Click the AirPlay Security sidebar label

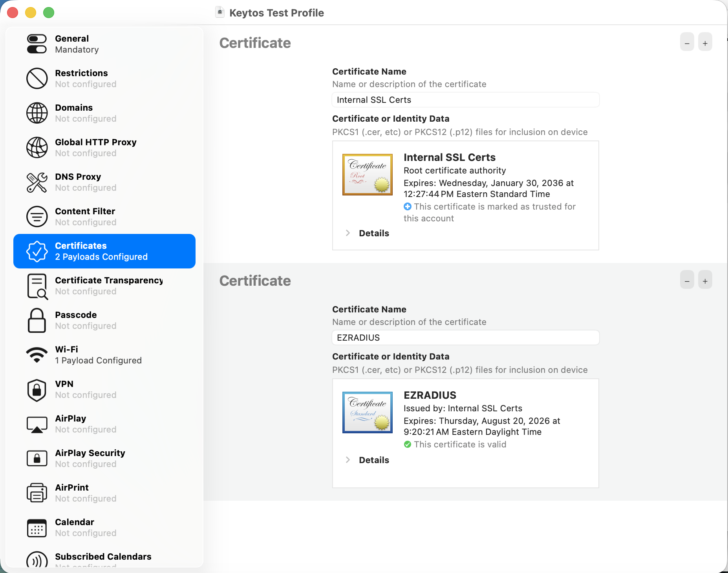(x=90, y=453)
